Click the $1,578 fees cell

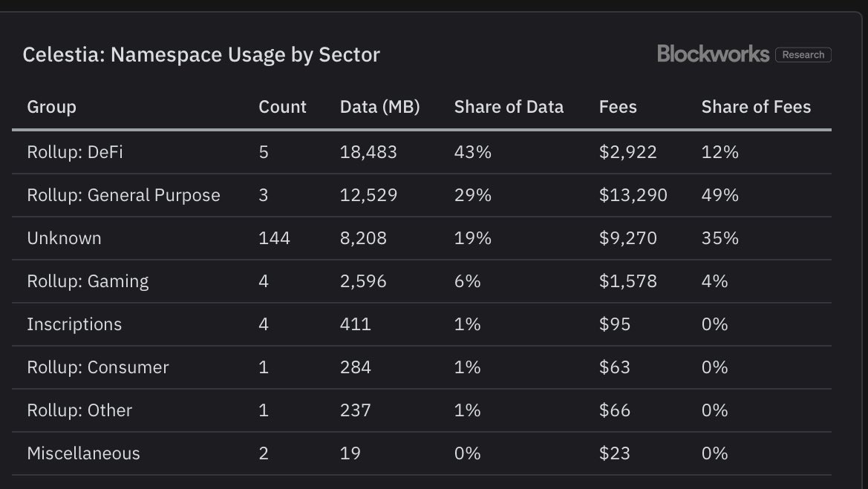627,281
